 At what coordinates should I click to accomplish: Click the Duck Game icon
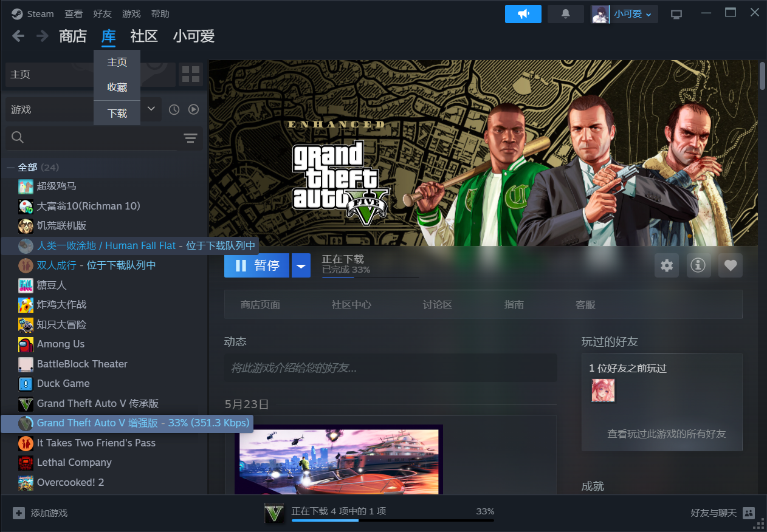(x=26, y=384)
